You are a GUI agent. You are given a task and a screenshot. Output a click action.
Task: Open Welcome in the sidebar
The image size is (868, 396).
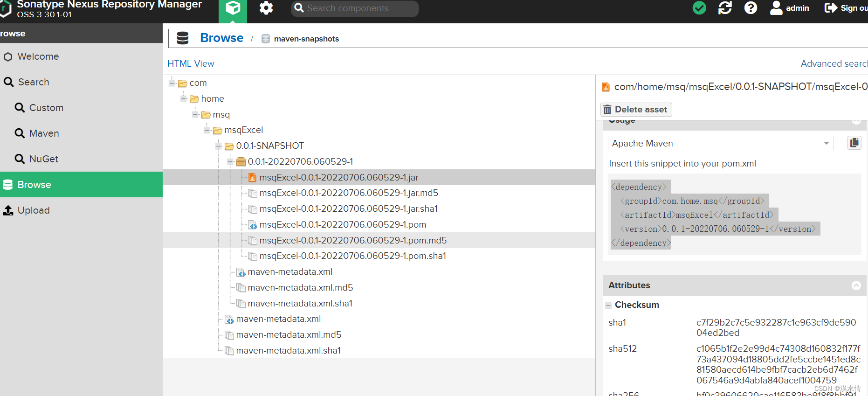pyautogui.click(x=81, y=56)
